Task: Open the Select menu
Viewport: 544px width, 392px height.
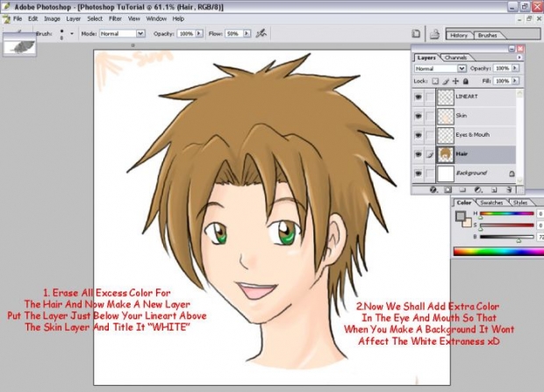Action: 95,18
